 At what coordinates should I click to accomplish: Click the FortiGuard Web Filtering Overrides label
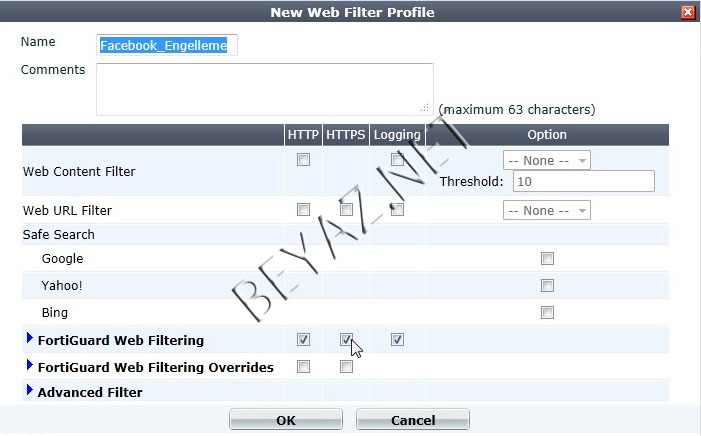point(156,367)
